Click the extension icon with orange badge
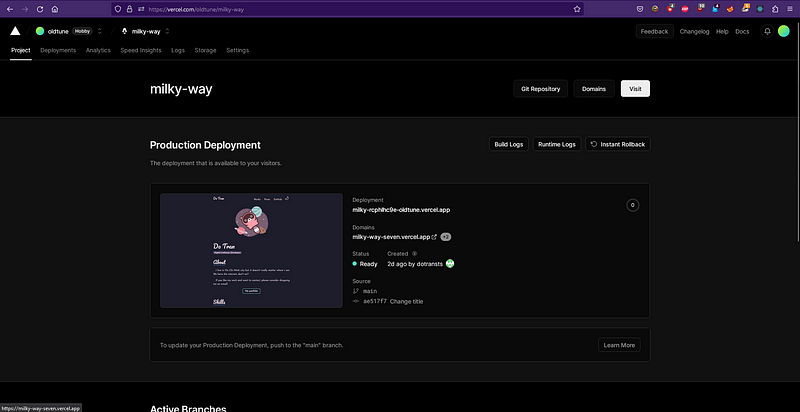The height and width of the screenshot is (412, 800). coord(745,8)
